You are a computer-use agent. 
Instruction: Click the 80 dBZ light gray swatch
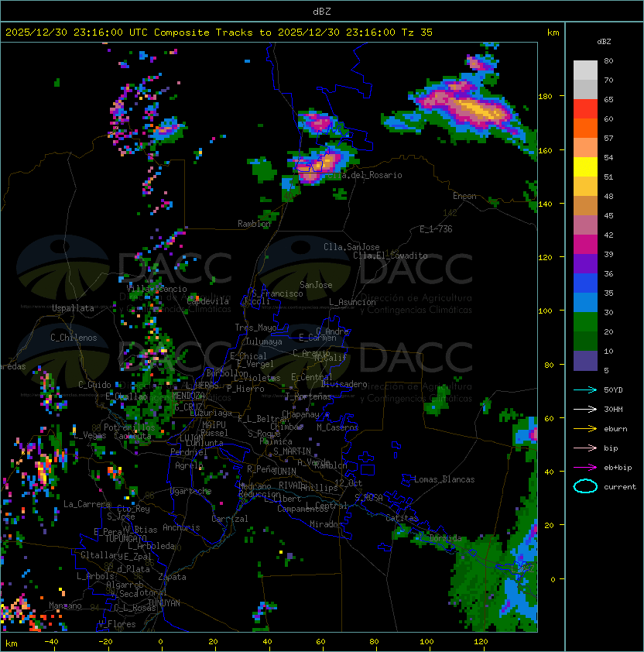click(x=585, y=70)
